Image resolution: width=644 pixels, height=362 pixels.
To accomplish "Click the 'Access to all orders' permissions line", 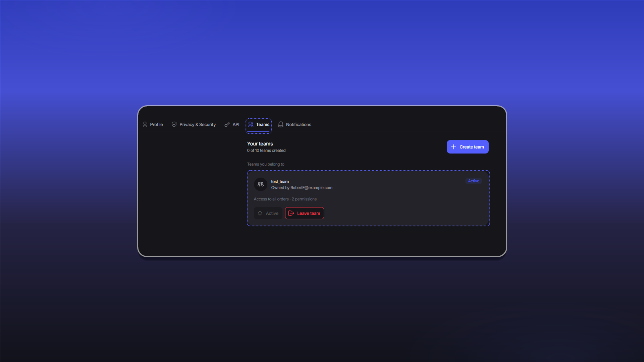I will pyautogui.click(x=285, y=199).
